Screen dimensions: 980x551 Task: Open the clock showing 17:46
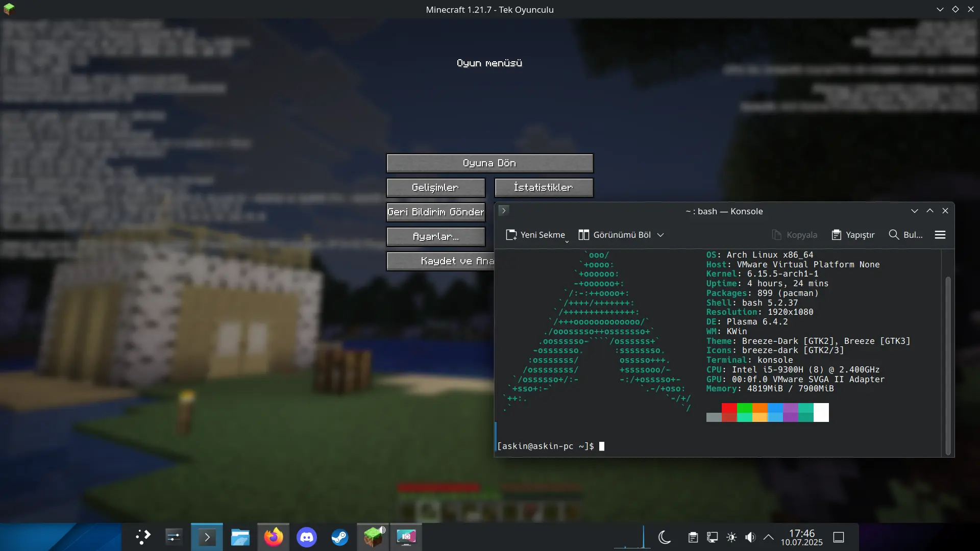tap(801, 537)
